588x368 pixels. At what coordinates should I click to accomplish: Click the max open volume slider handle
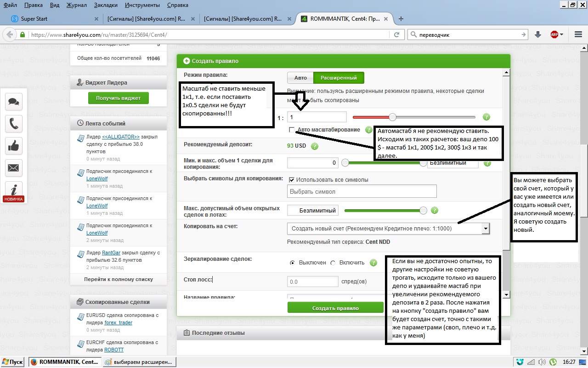423,210
